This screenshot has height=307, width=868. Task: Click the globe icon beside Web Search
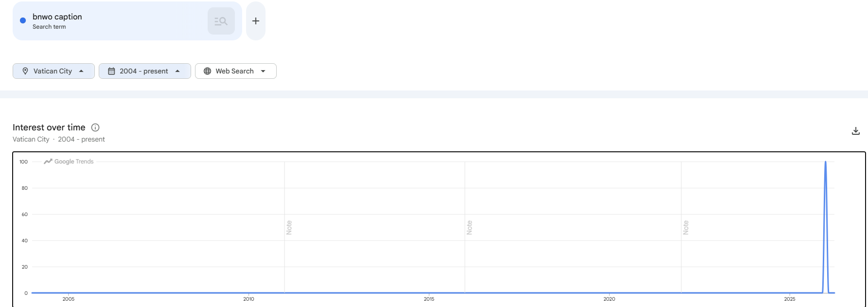[207, 71]
